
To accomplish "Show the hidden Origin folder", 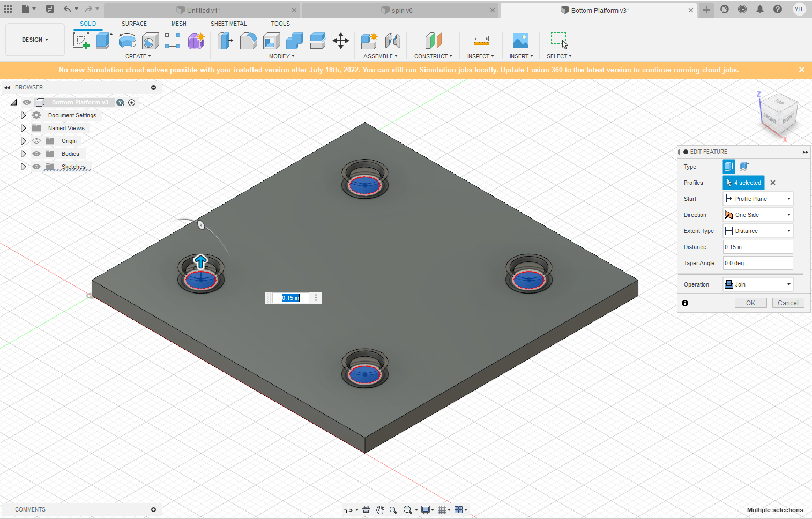I will coord(36,141).
